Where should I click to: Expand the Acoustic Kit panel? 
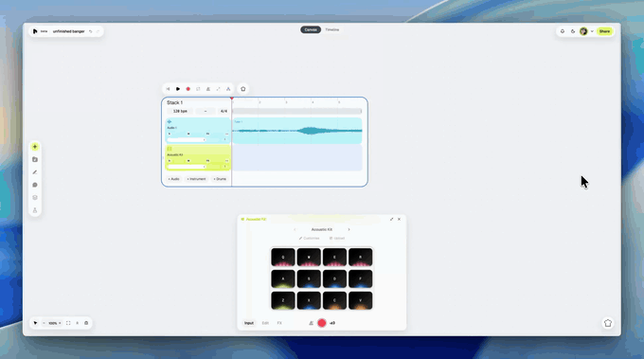click(391, 219)
